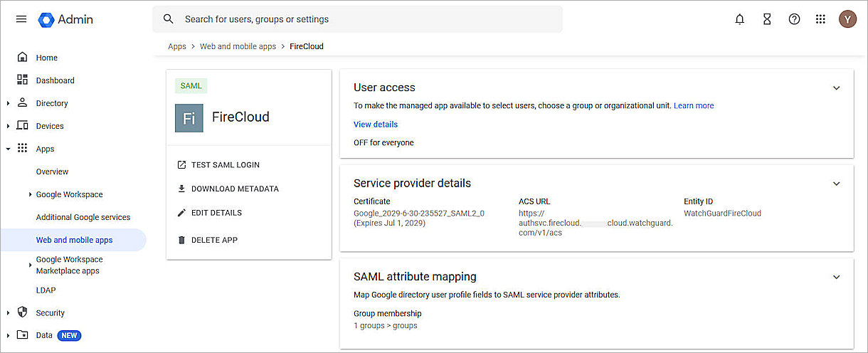Click DOWNLOAD METADATA

tap(235, 189)
